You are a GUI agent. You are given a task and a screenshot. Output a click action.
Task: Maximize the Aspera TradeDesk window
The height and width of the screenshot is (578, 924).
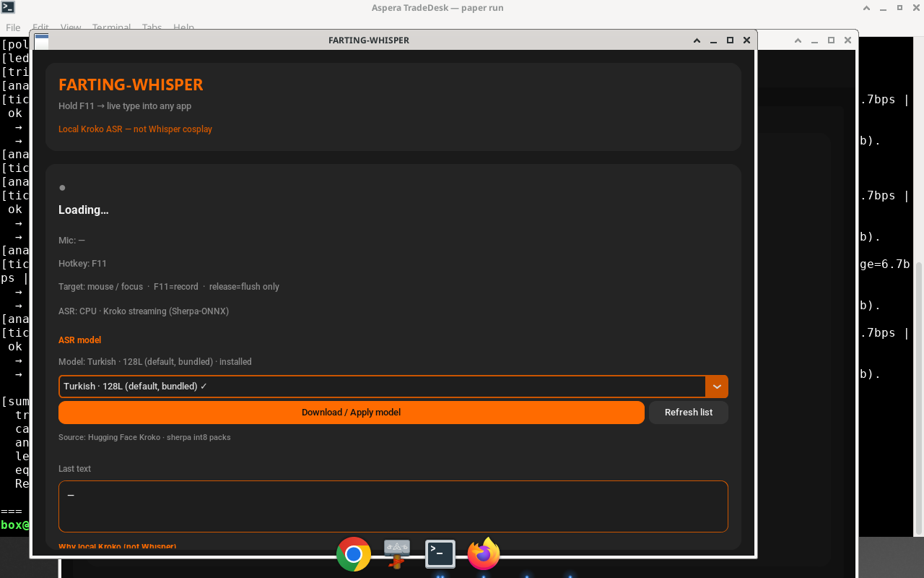click(900, 8)
